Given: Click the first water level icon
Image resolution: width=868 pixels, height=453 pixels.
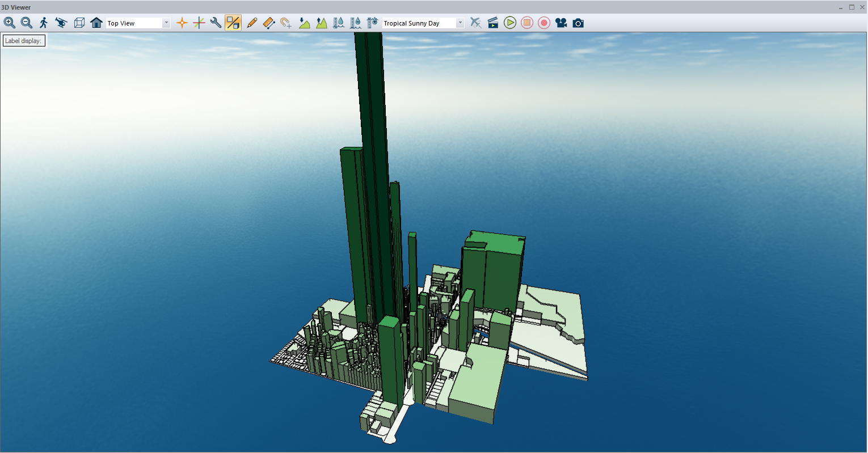Looking at the screenshot, I should 339,23.
